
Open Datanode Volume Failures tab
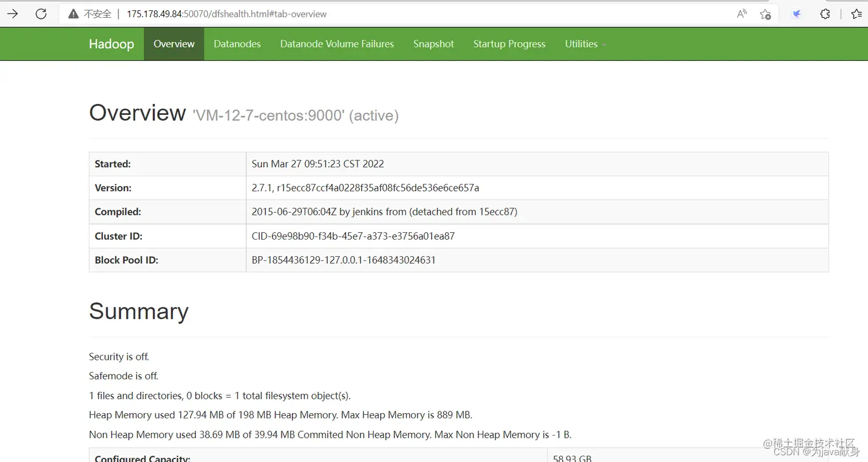pyautogui.click(x=337, y=44)
